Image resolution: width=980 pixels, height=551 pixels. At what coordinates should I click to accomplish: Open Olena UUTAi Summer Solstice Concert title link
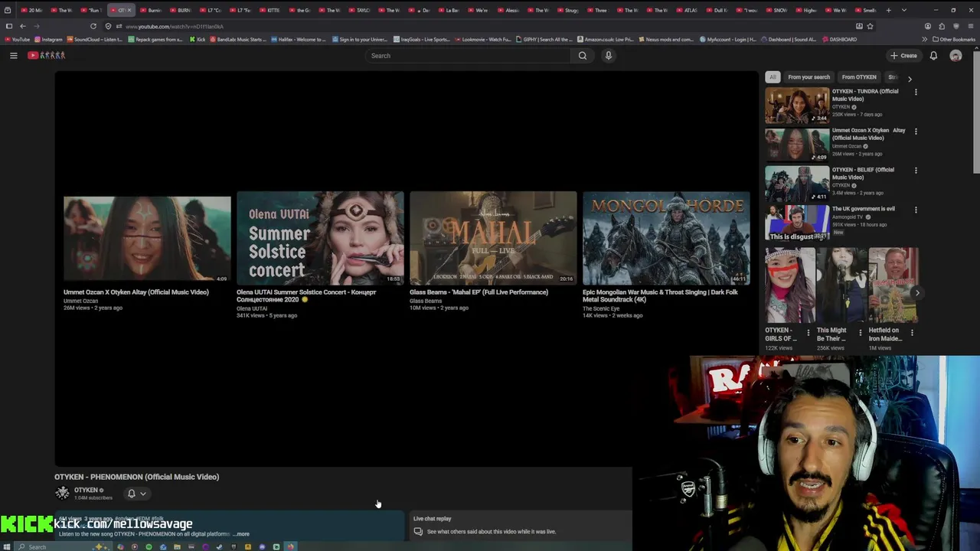pos(306,295)
